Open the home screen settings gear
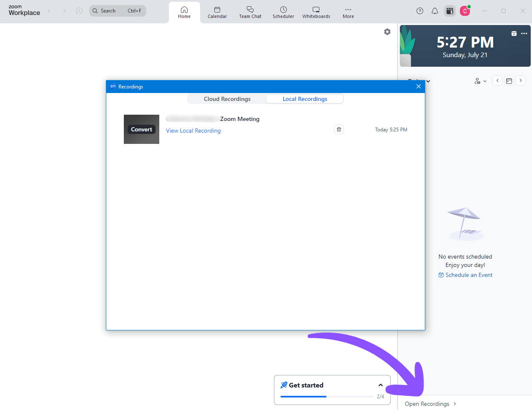 (387, 32)
